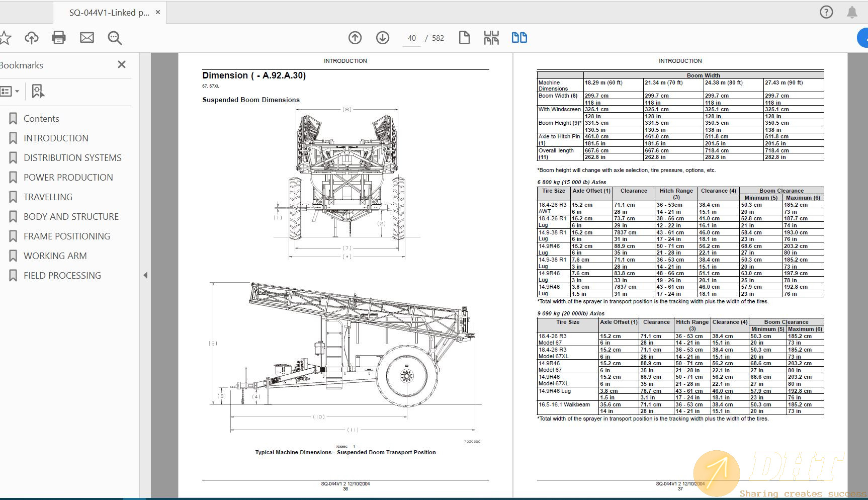Click the help question mark icon
Image resolution: width=868 pixels, height=500 pixels.
coord(826,12)
